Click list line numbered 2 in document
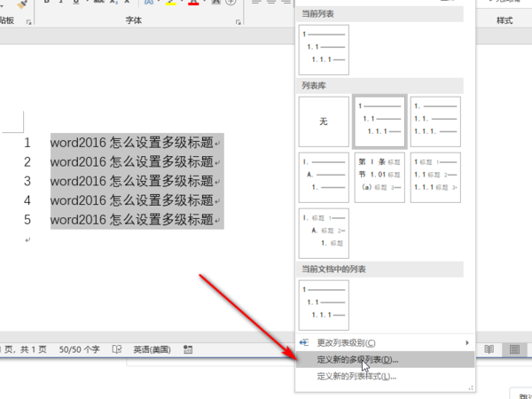This screenshot has height=399, width=532. (131, 162)
